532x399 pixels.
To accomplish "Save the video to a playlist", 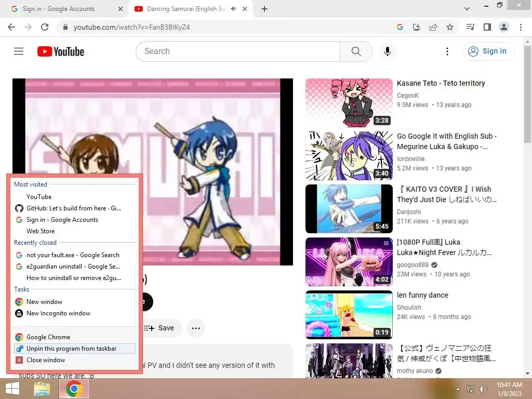I will click(160, 328).
